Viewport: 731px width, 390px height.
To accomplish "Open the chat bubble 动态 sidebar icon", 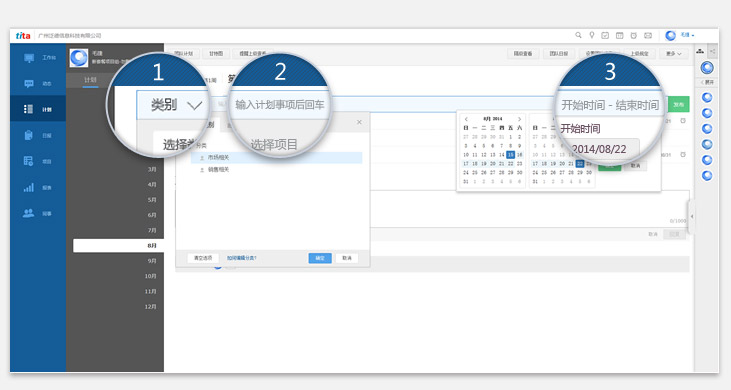I will (x=29, y=83).
